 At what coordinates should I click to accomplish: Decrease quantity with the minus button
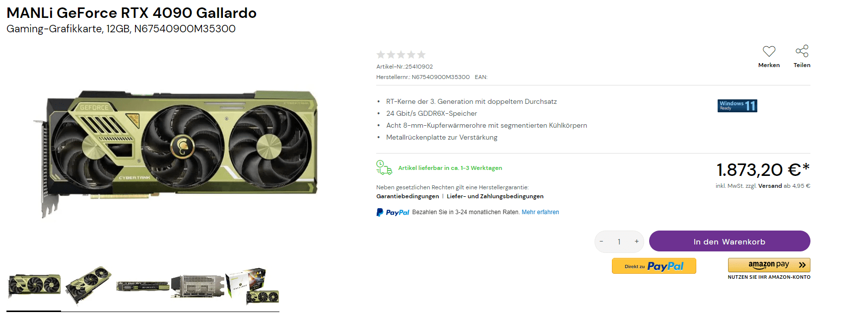click(x=601, y=241)
